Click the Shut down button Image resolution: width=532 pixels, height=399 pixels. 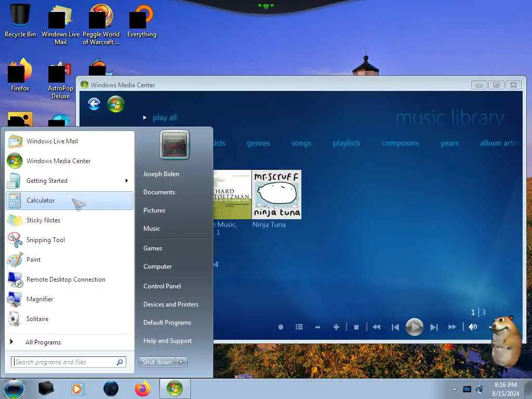click(157, 362)
